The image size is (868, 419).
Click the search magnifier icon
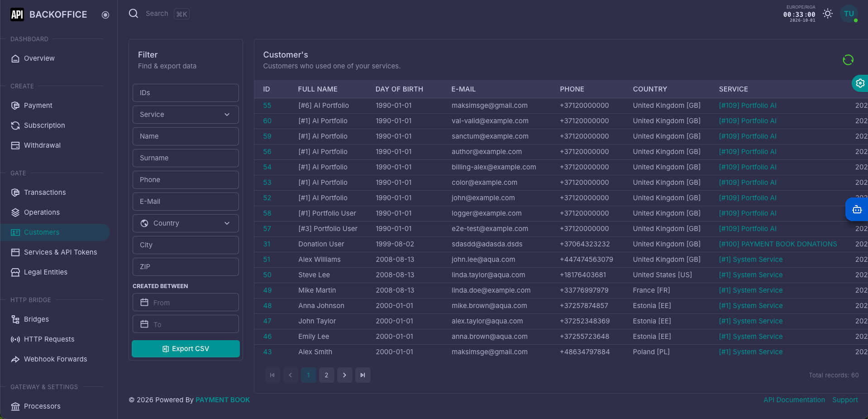pyautogui.click(x=134, y=14)
